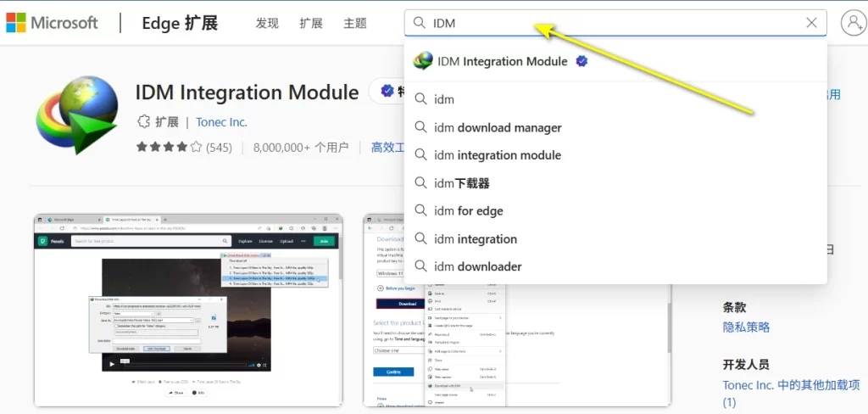This screenshot has height=414, width=868.
Task: Click verified badge in suggestion row
Action: point(581,61)
